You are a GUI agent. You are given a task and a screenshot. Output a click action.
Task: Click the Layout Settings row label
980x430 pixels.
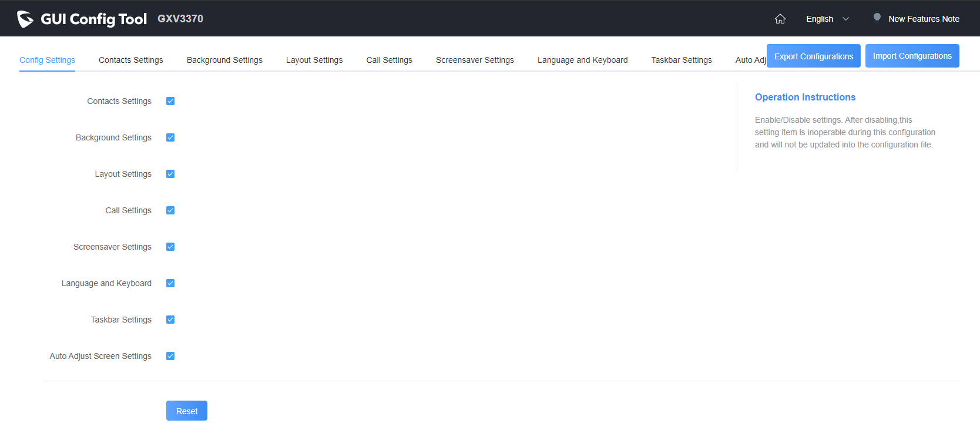pyautogui.click(x=123, y=174)
